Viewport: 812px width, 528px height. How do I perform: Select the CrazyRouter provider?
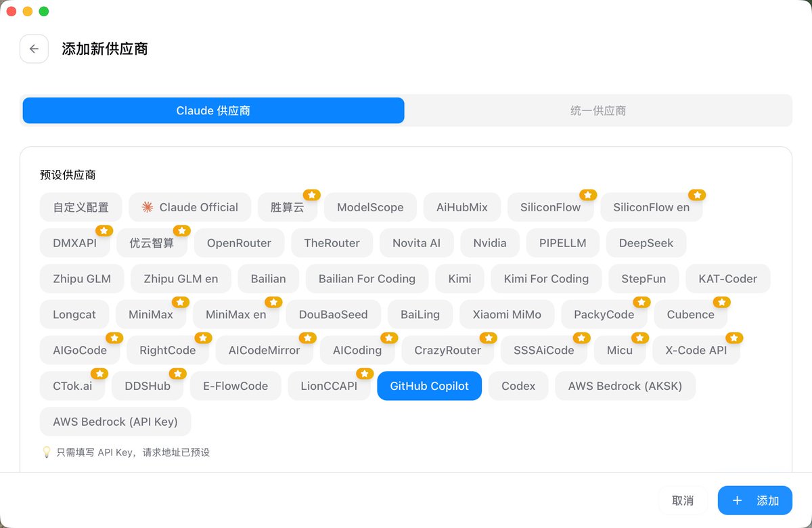coord(448,350)
